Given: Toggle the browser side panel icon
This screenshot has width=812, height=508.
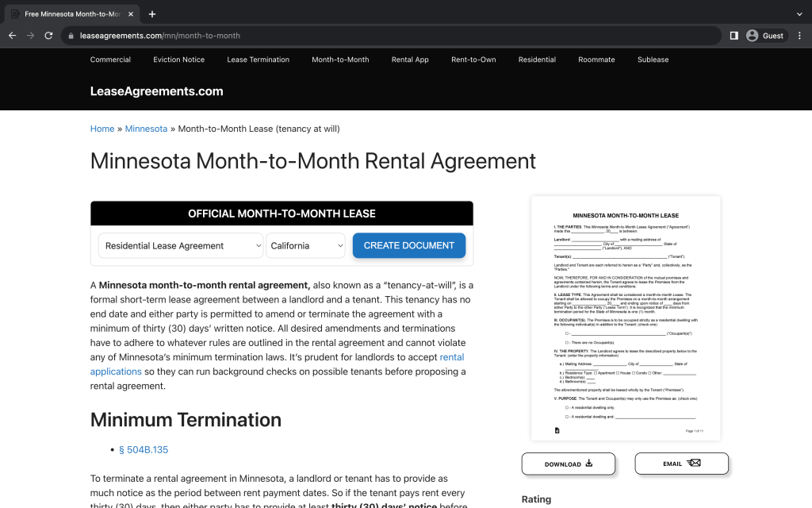Looking at the screenshot, I should point(734,36).
